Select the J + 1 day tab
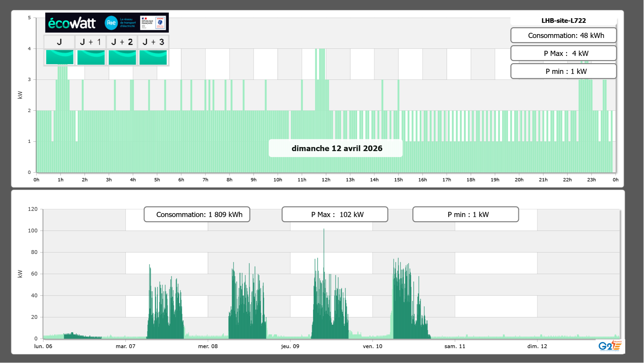Screen dimensions: 644x363 click(91, 42)
